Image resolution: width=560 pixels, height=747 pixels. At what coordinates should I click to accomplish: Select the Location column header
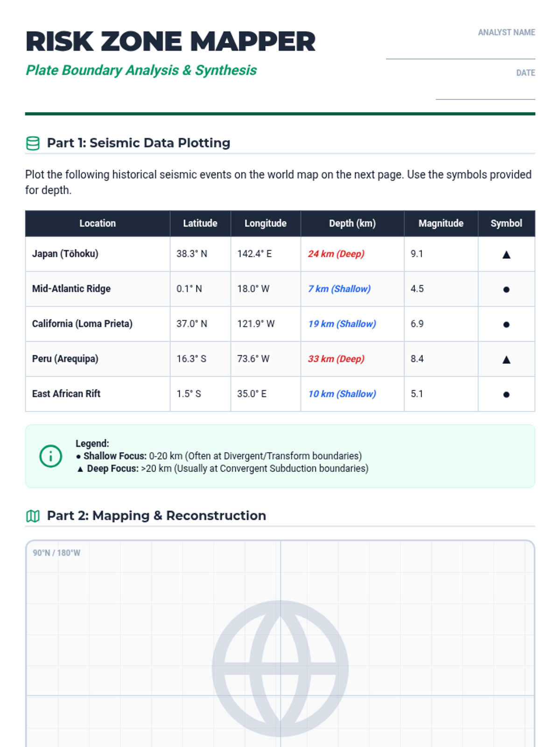98,223
